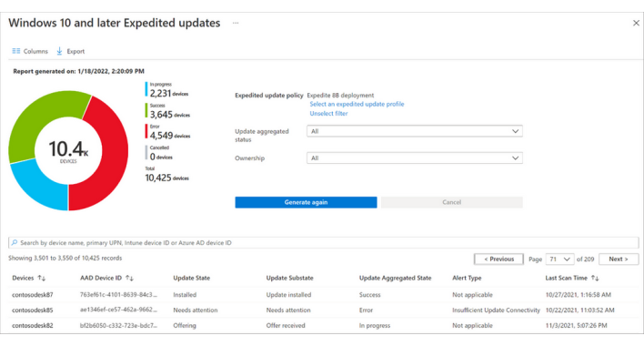The image size is (644, 346).
Task: Open the Columns chooser
Action: pyautogui.click(x=30, y=51)
